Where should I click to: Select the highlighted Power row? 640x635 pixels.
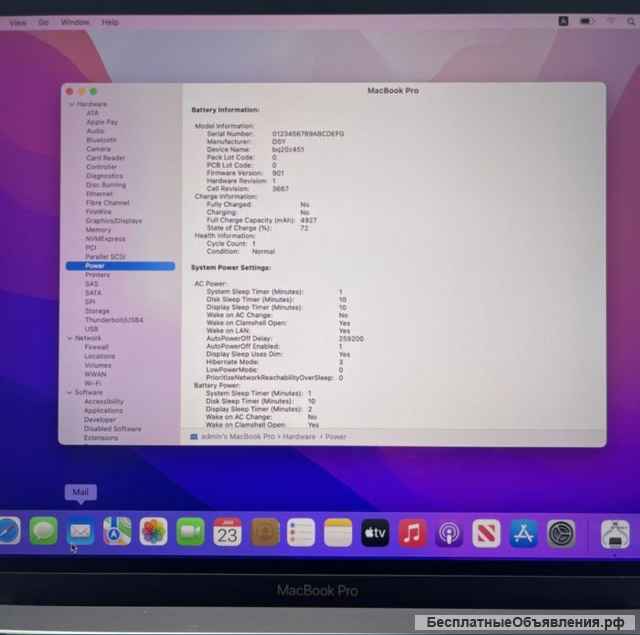point(120,266)
